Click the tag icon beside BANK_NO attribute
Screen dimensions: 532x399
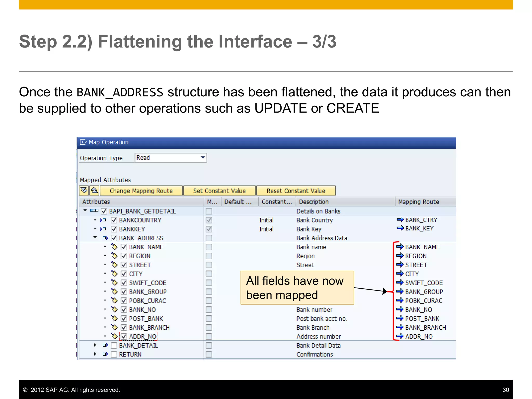tap(114, 309)
